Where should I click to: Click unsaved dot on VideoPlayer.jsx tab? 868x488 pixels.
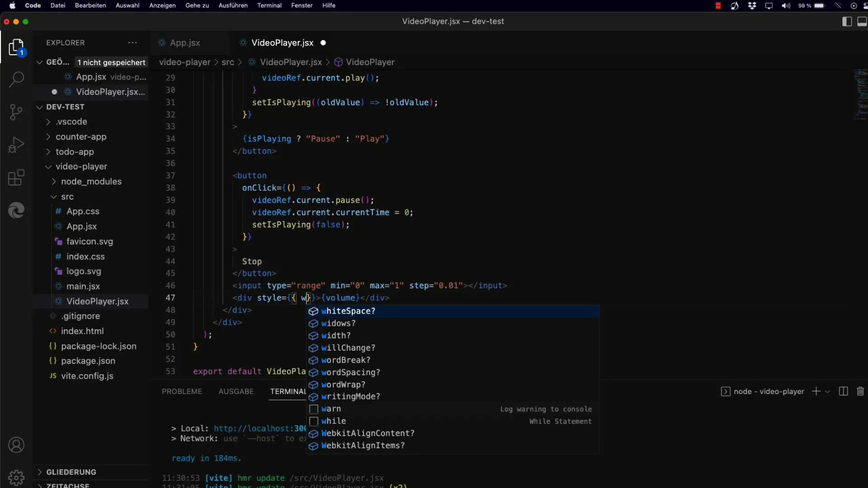point(323,42)
